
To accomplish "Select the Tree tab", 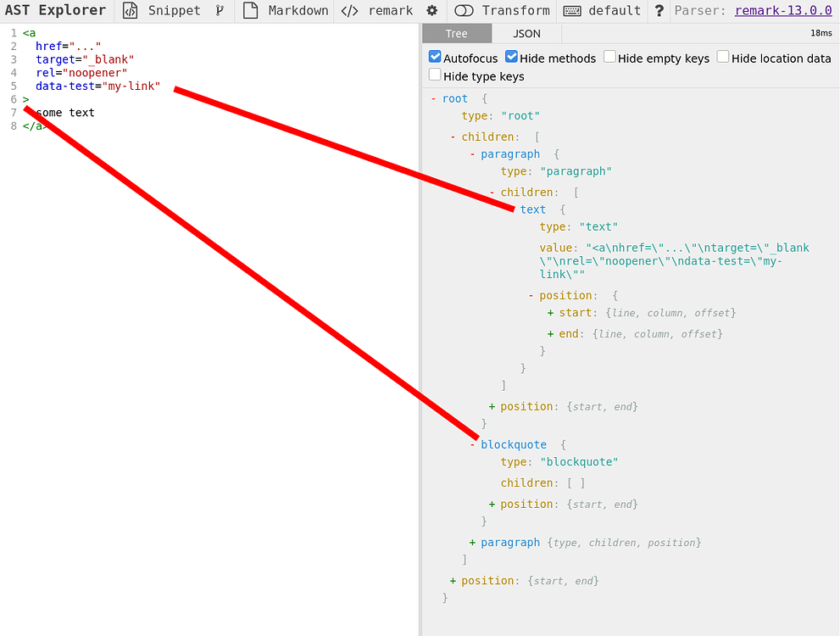I will 456,34.
